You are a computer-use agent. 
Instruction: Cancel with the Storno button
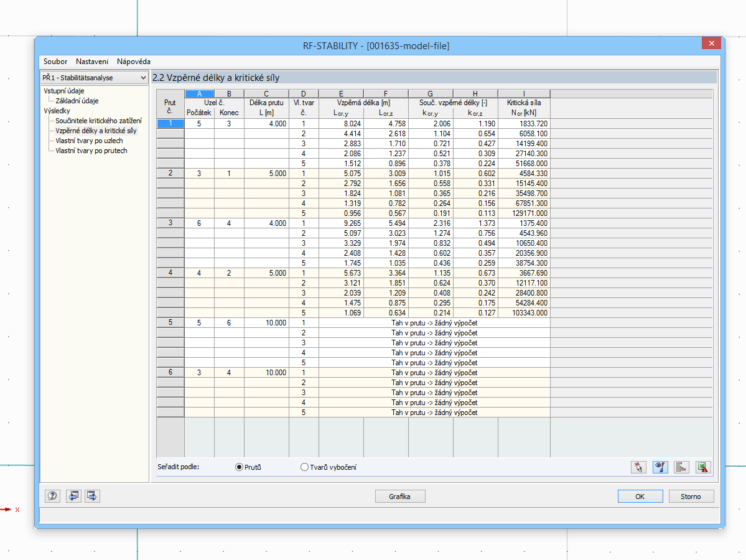coord(691,497)
